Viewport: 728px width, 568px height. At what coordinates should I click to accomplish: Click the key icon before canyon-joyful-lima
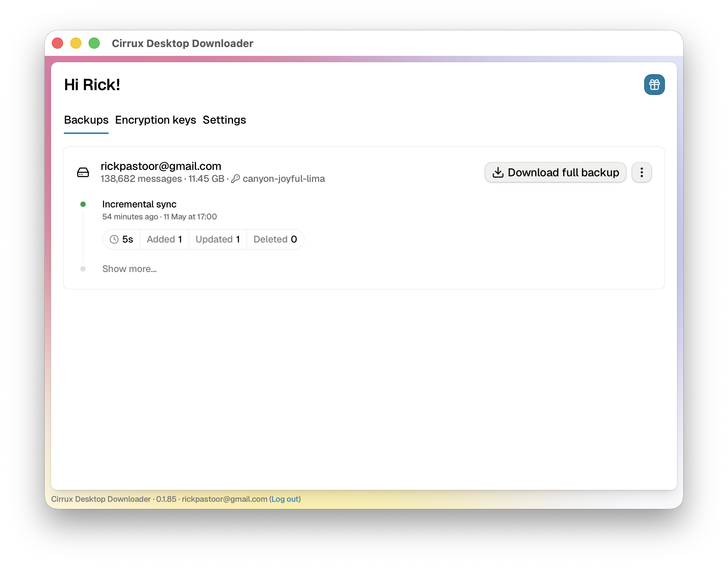[235, 179]
